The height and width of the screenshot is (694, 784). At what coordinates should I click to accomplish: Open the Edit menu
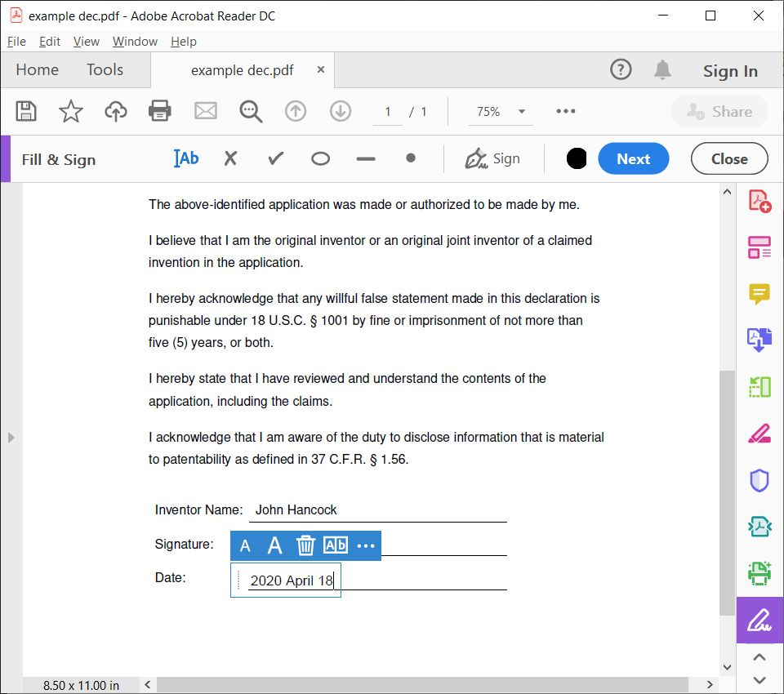click(x=50, y=42)
